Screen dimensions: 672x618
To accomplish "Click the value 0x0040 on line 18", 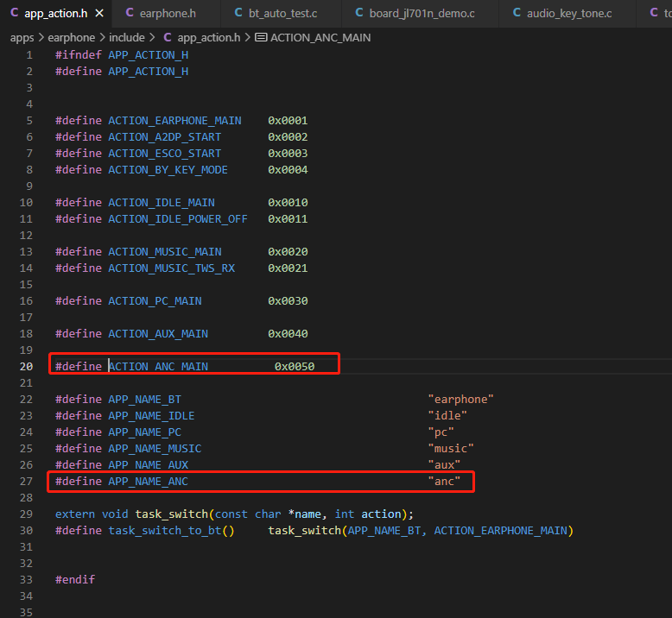I will tap(288, 334).
